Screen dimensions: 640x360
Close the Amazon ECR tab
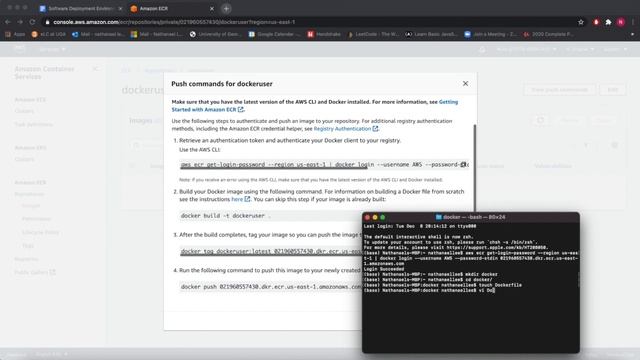coord(211,8)
